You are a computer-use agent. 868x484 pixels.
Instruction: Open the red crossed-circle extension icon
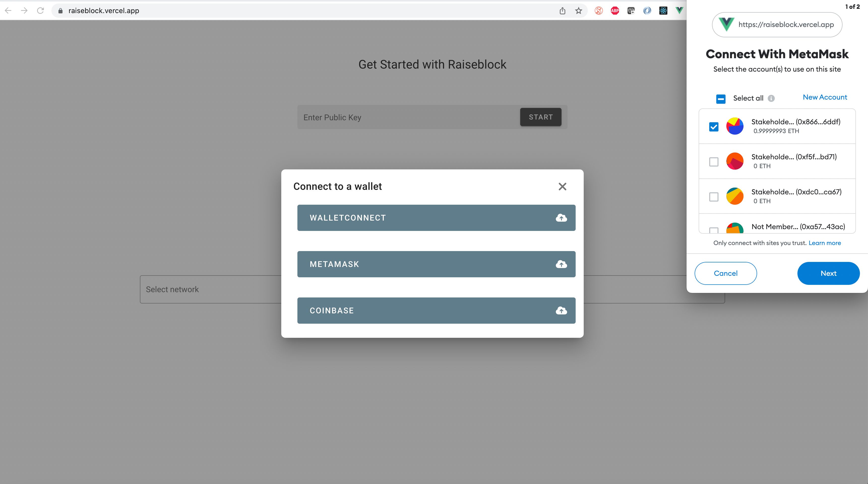pos(599,11)
